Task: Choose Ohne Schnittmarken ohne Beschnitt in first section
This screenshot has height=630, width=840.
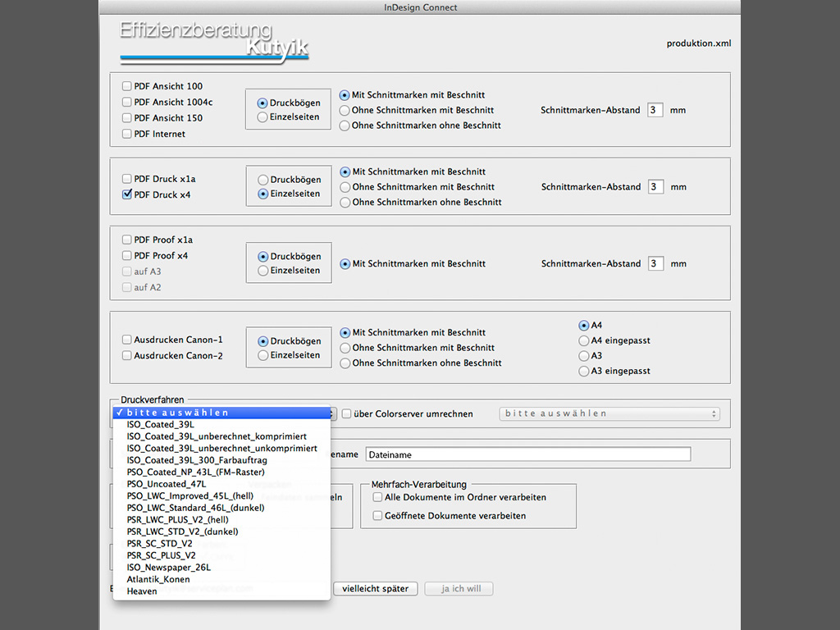Action: coord(345,126)
